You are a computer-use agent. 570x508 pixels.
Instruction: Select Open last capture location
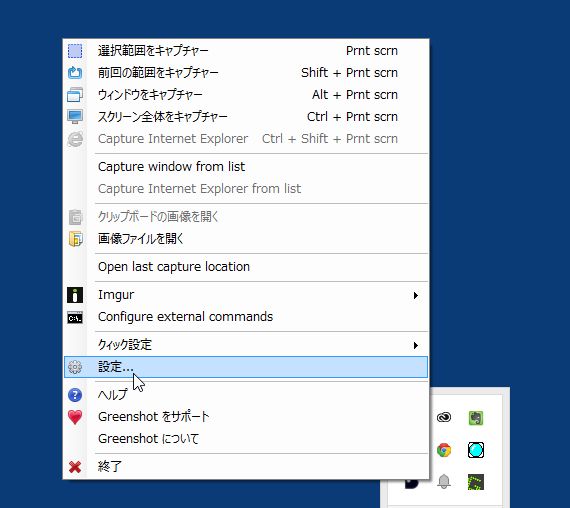pyautogui.click(x=246, y=267)
